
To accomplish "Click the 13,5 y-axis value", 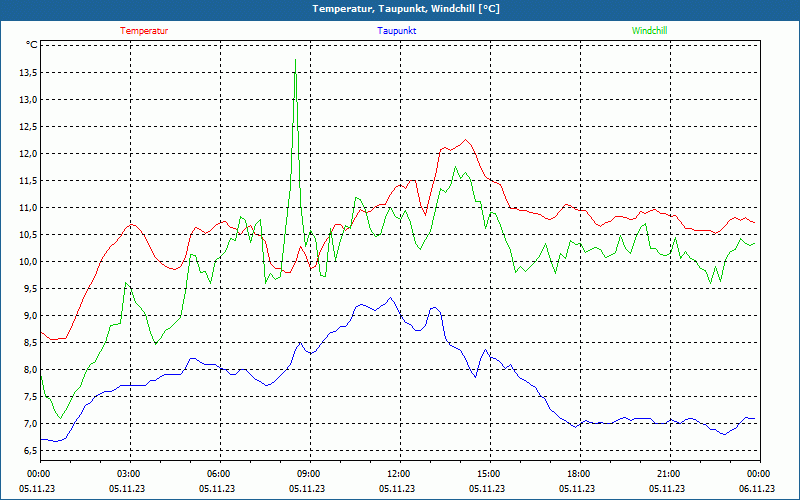I will (x=28, y=73).
